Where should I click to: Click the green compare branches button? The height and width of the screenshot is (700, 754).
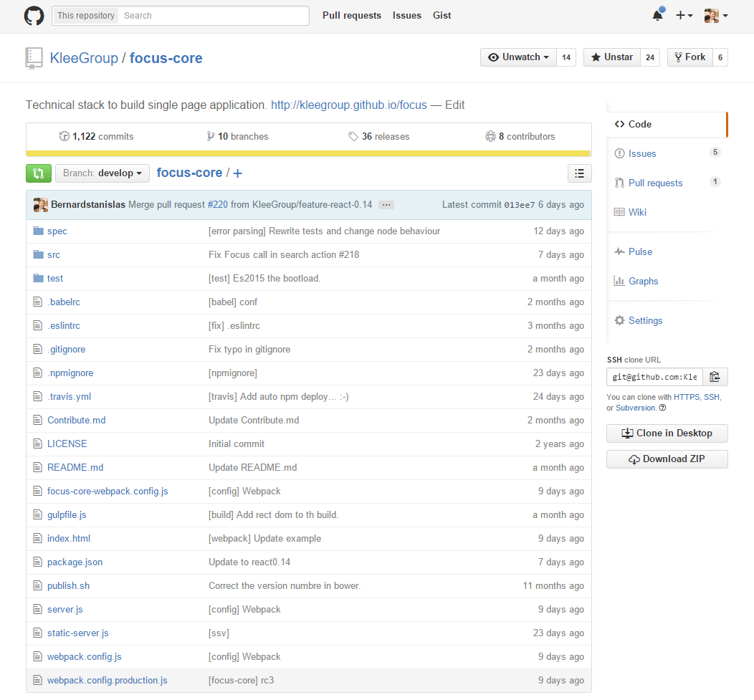(39, 173)
